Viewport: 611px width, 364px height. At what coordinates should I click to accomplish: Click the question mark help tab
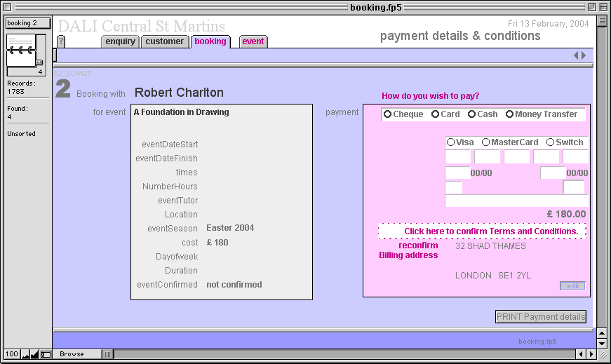(61, 41)
